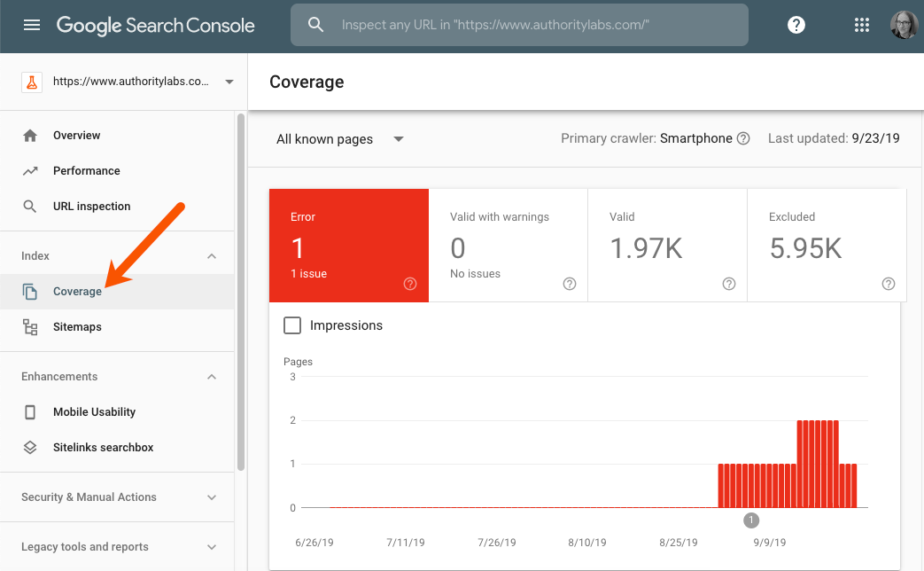Screen dimensions: 924x571
Task: Toggle the Impressions checkbox
Action: click(292, 325)
